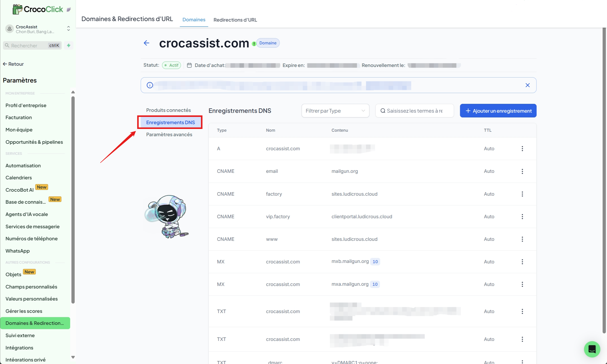
Task: Open the Paramètres avancés section
Action: click(169, 134)
